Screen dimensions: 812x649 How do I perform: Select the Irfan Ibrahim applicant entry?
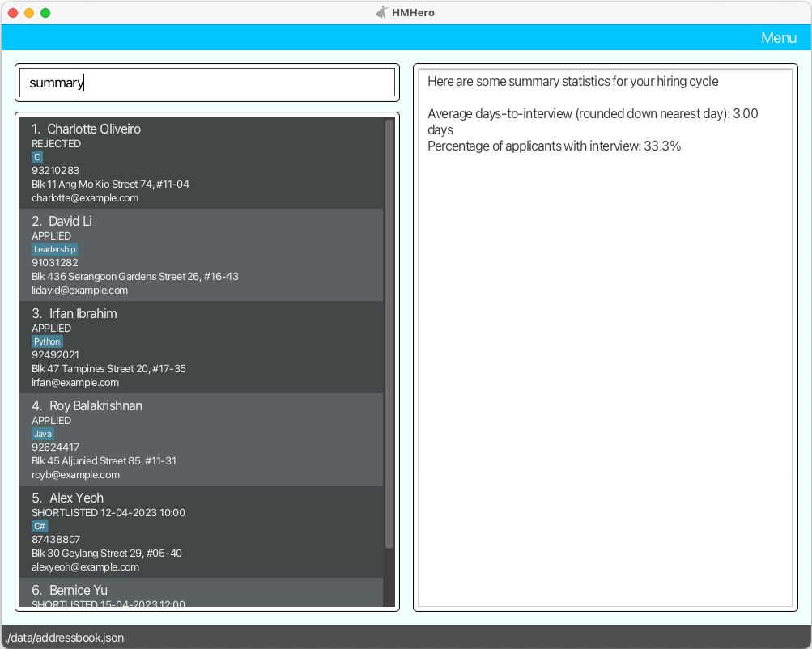201,347
